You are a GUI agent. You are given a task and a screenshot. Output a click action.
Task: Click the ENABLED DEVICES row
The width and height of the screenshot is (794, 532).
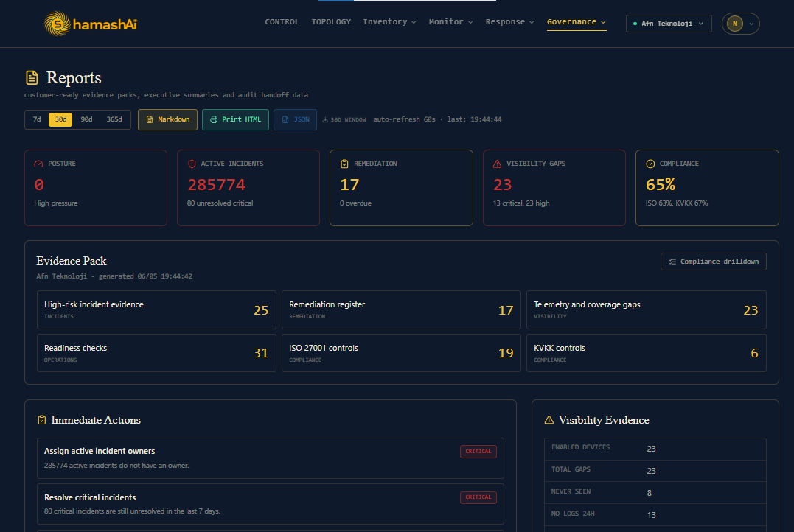655,449
